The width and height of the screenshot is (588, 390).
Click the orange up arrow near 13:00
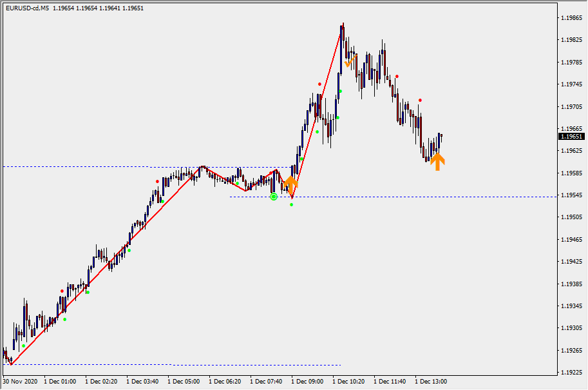coord(437,161)
